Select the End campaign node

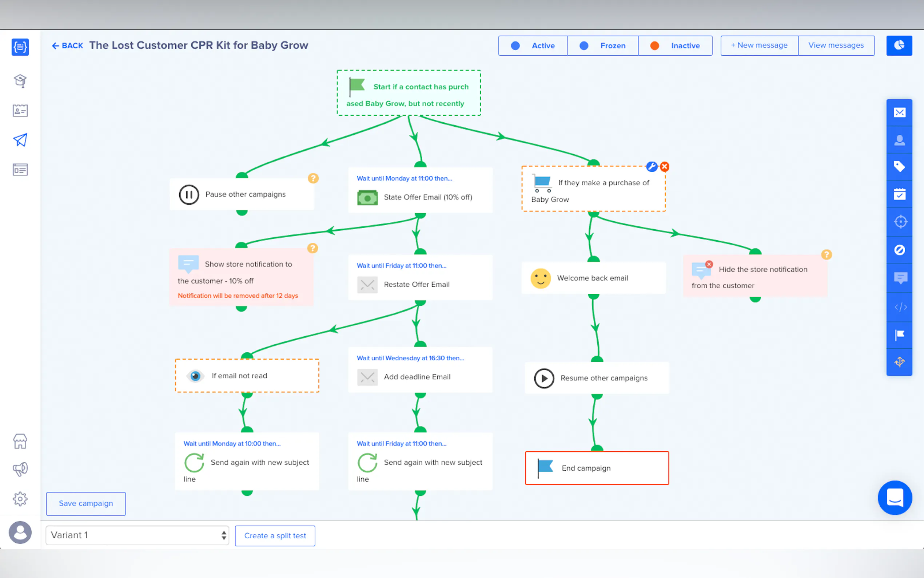tap(597, 468)
